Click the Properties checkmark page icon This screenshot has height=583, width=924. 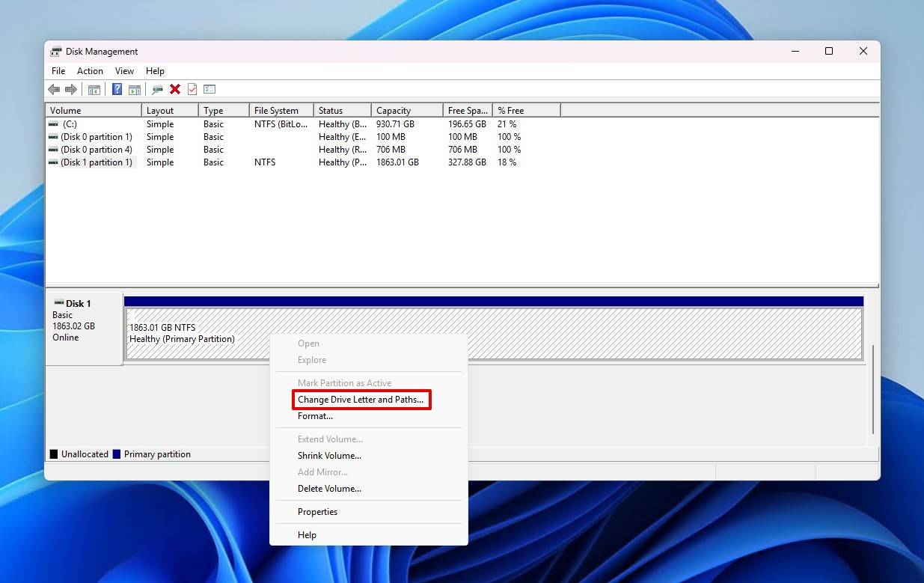click(x=192, y=90)
